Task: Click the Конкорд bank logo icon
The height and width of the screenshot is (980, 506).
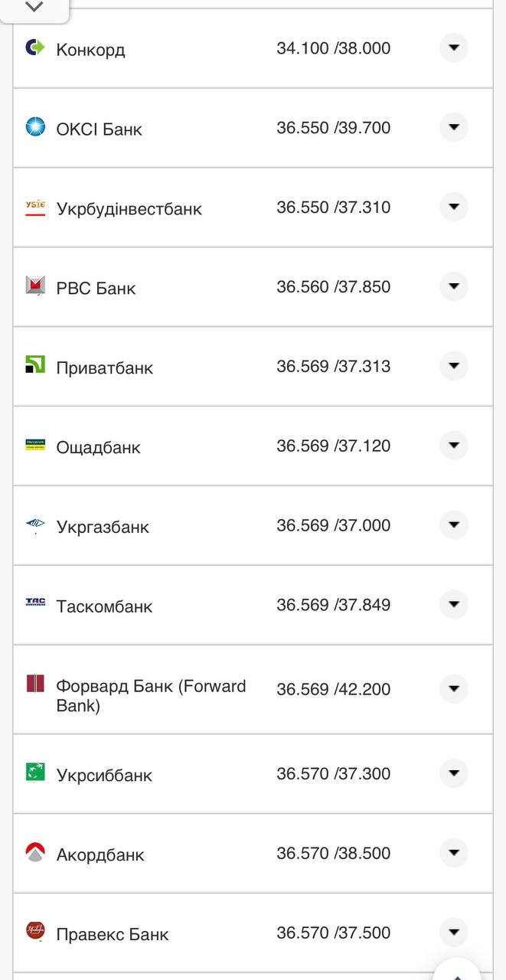Action: click(x=35, y=47)
